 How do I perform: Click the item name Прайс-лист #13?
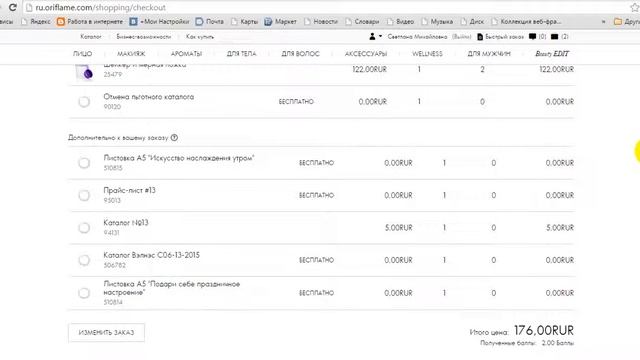tap(129, 191)
